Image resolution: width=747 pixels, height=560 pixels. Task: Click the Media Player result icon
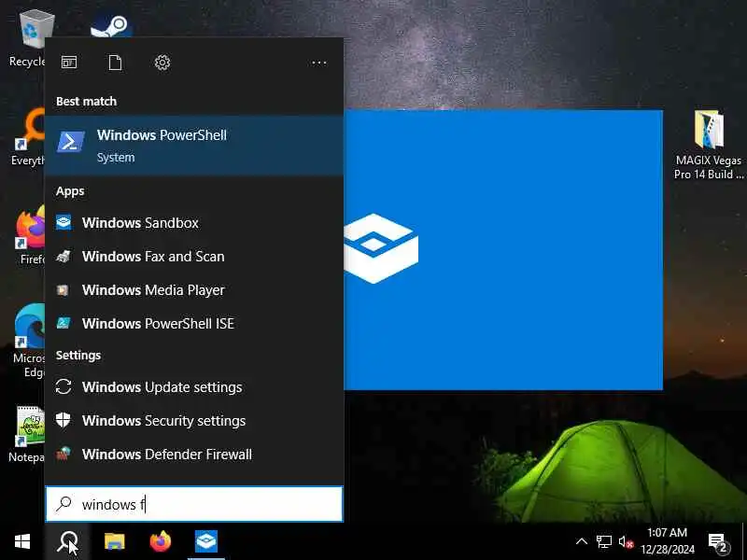[63, 290]
